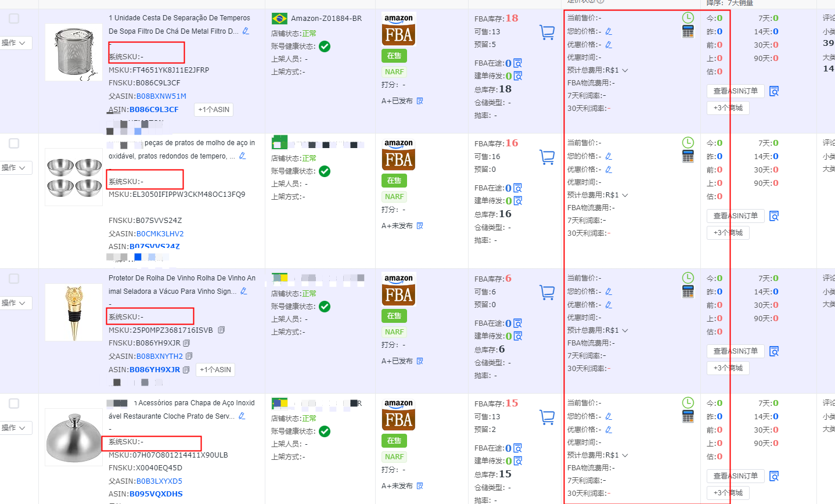Click shopping cart icon for FBA stock 6
Screen dimensions: 835x504
click(547, 292)
